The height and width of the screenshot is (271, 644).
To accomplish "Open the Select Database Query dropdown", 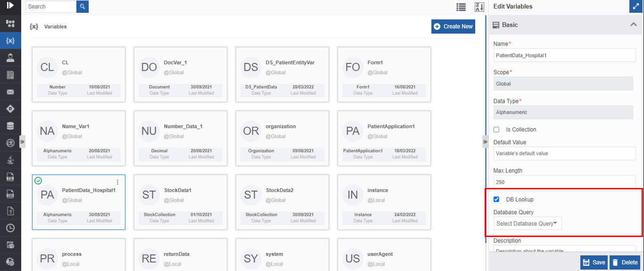I will (x=528, y=223).
